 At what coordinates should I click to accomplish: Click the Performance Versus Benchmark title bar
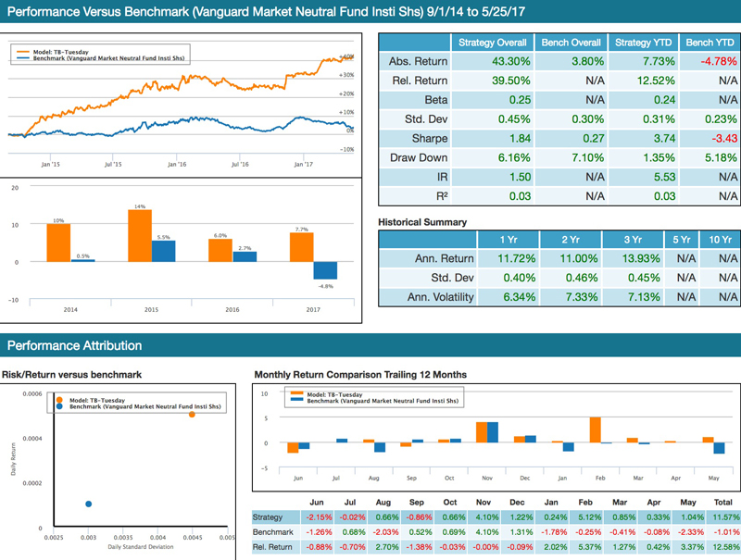278,13
